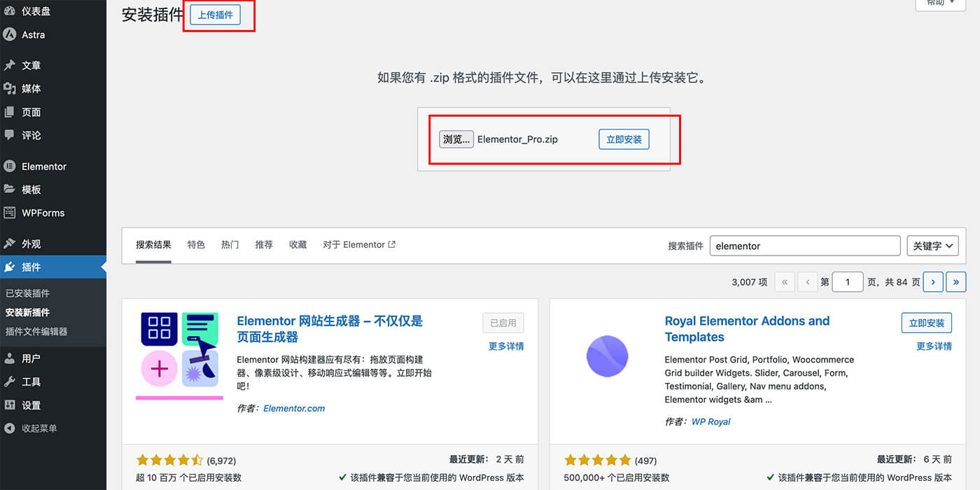Open 已安装插件 submenu item
Image resolution: width=980 pixels, height=490 pixels.
28,293
